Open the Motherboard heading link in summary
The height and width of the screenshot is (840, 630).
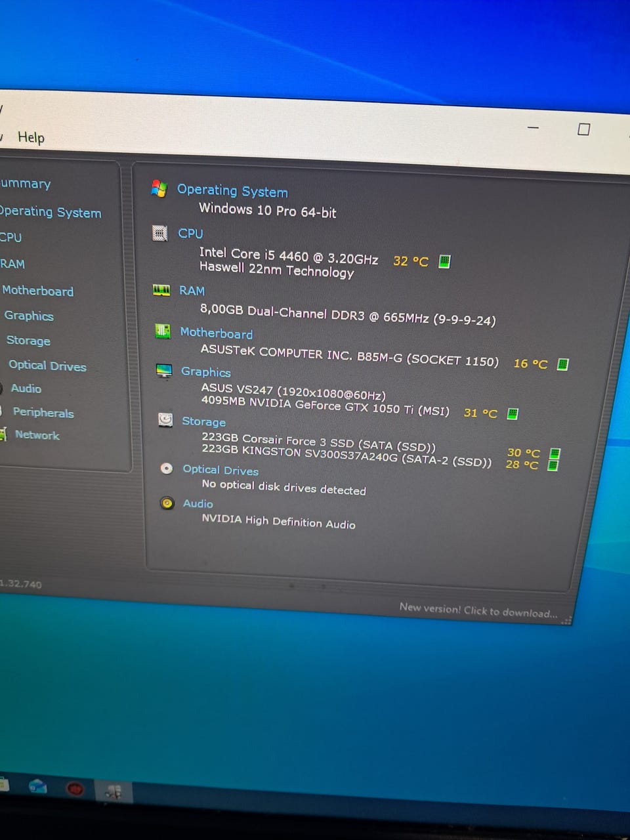(216, 333)
